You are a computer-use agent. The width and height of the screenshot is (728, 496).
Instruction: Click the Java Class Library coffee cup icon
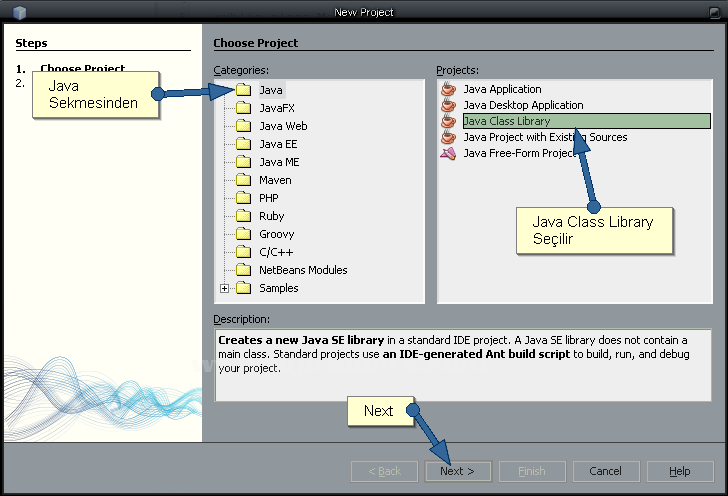tap(448, 121)
